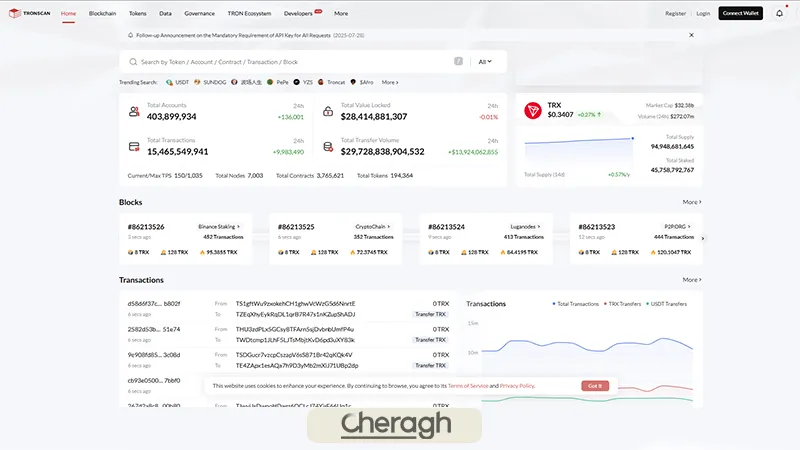Expand More trending searches
The width and height of the screenshot is (800, 450).
(x=390, y=82)
